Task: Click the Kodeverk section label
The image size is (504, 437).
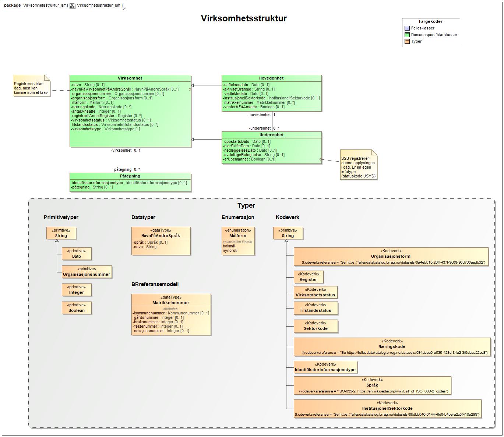Action: coord(288,217)
